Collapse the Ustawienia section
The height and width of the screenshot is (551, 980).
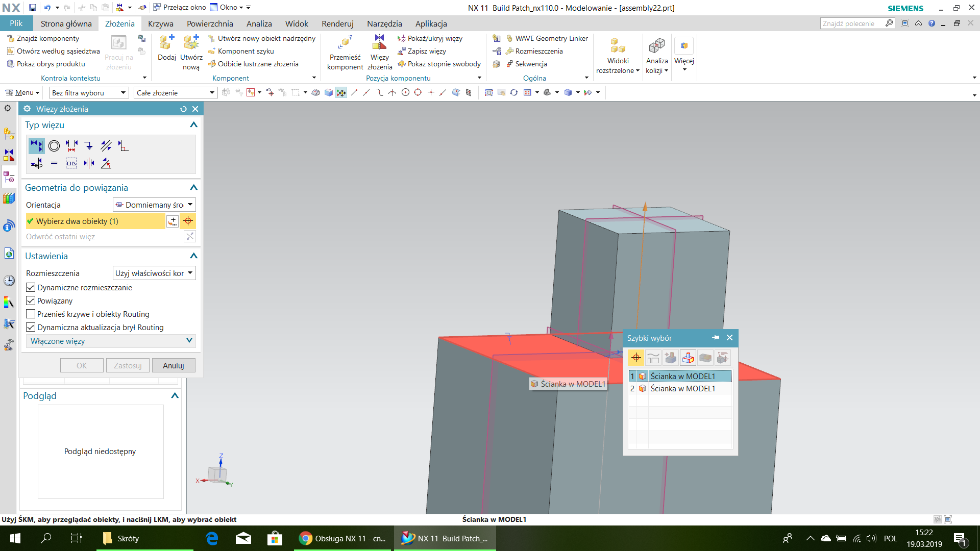(193, 256)
